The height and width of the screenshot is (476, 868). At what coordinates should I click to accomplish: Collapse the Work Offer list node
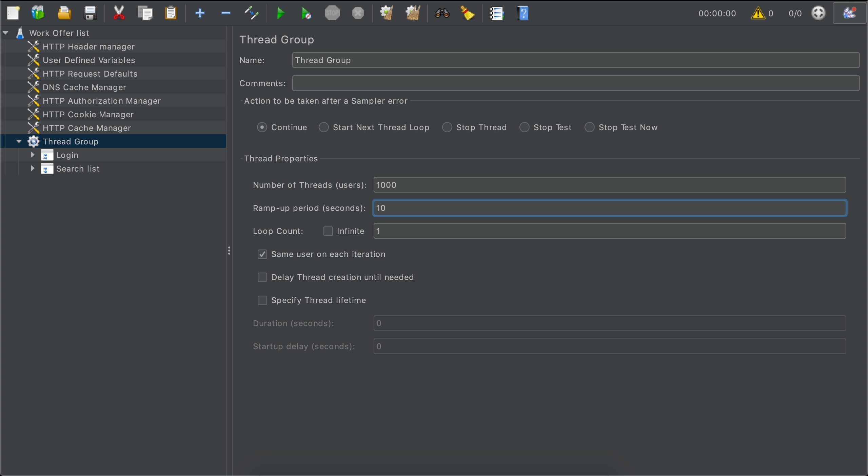tap(6, 33)
